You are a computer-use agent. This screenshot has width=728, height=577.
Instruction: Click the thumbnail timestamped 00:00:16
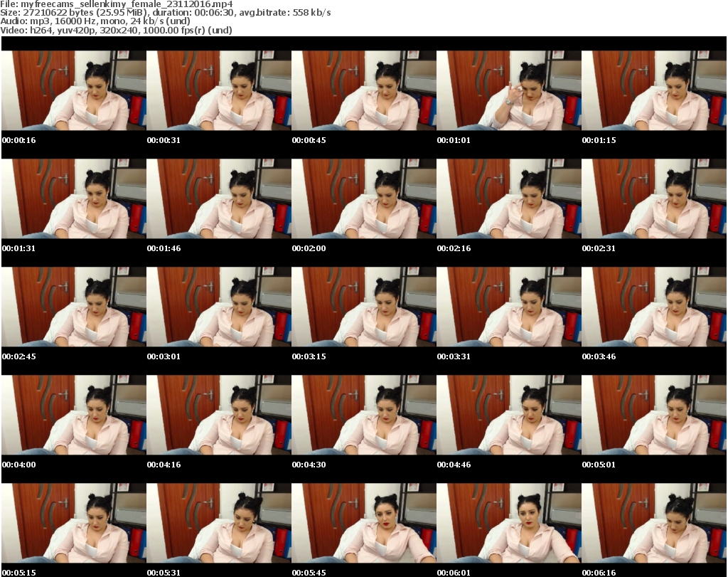[x=74, y=90]
